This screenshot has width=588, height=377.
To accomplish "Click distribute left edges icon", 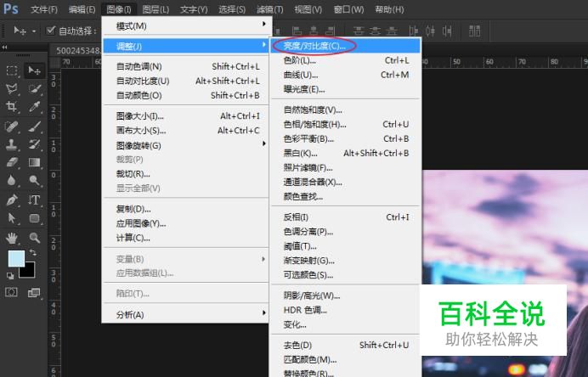I will click(x=414, y=31).
